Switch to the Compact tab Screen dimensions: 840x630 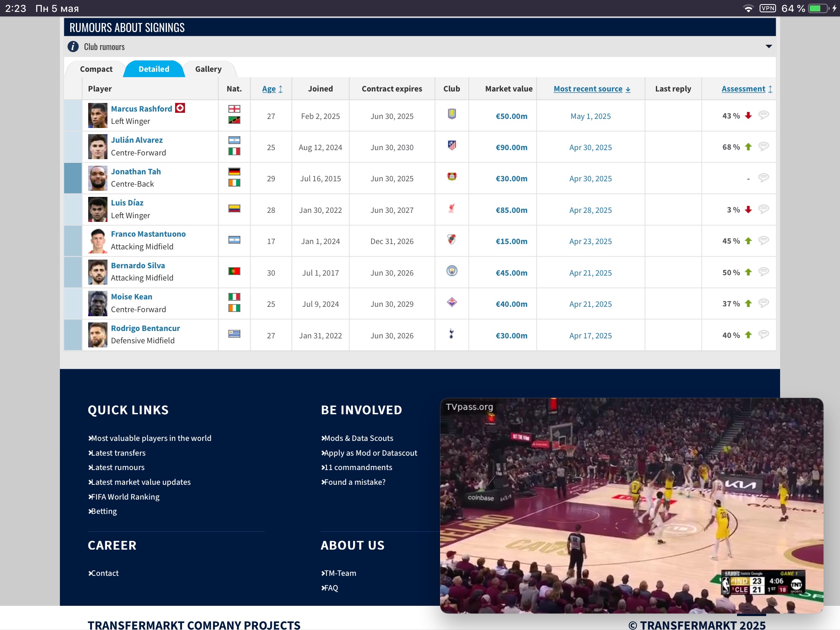[x=96, y=69]
